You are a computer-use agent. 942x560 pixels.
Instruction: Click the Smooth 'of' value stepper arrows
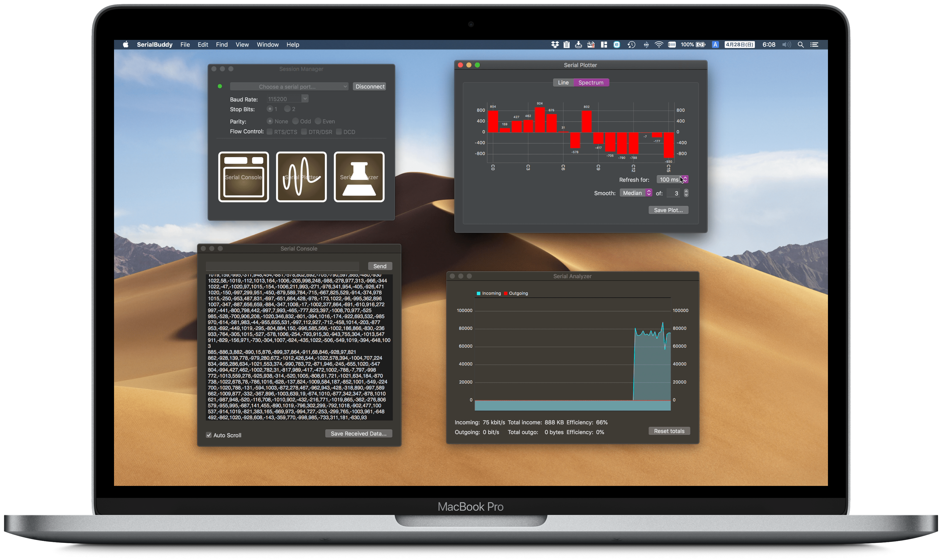[x=686, y=193]
